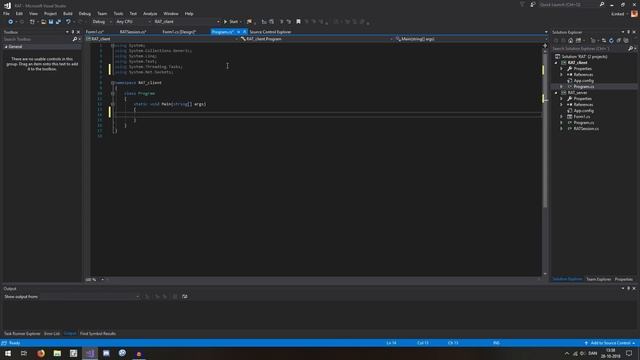This screenshot has height=360, width=640.
Task: Open the Action Center notification icon
Action: pyautogui.click(x=629, y=353)
